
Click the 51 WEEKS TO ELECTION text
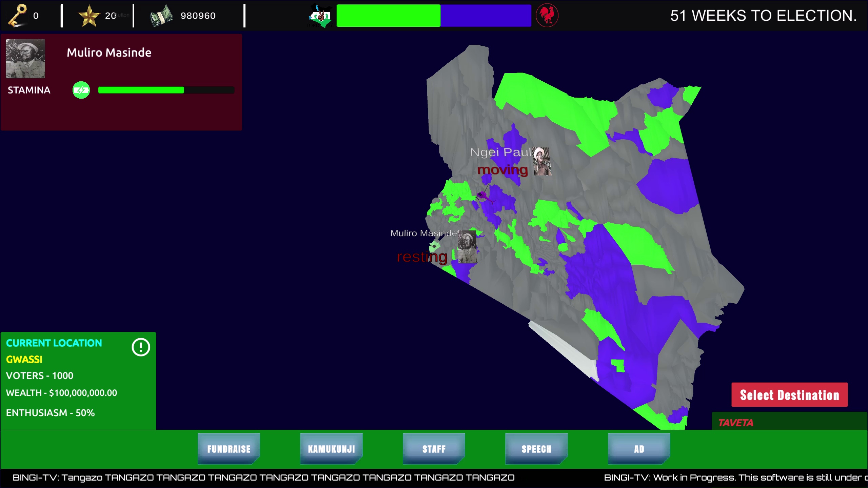pyautogui.click(x=764, y=16)
